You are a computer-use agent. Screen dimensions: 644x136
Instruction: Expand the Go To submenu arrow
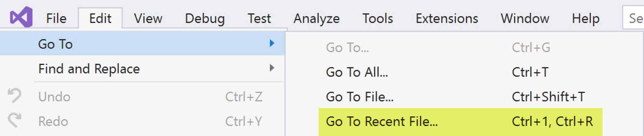(272, 43)
